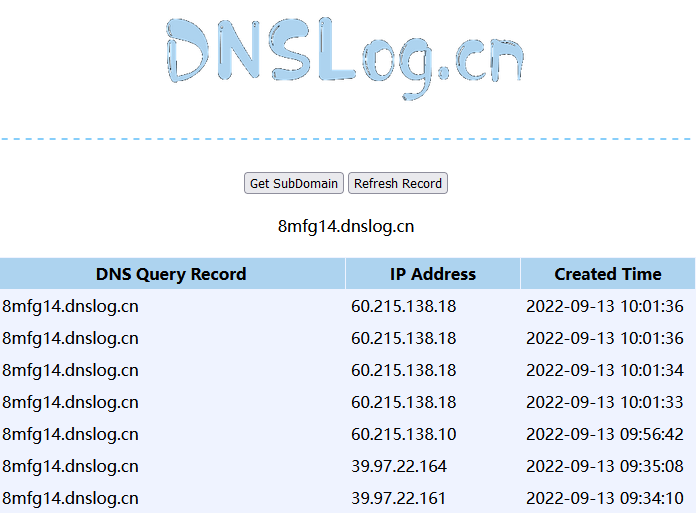Image resolution: width=696 pixels, height=513 pixels.
Task: Click the Created Time column header
Action: pos(608,274)
